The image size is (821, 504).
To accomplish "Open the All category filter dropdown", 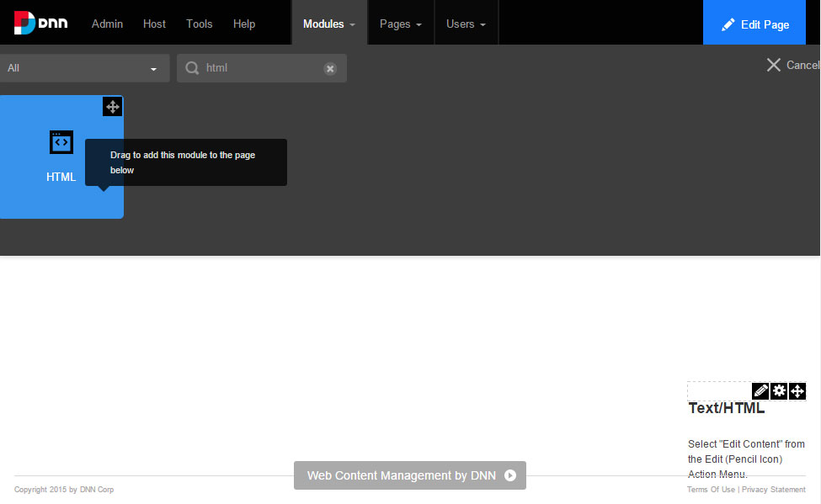I will point(83,68).
